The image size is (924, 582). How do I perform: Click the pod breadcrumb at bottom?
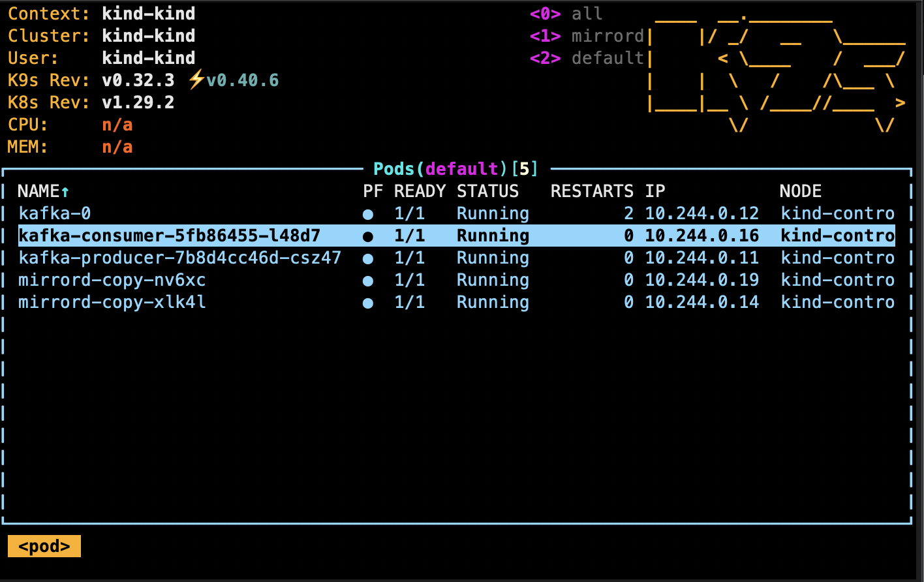(44, 546)
